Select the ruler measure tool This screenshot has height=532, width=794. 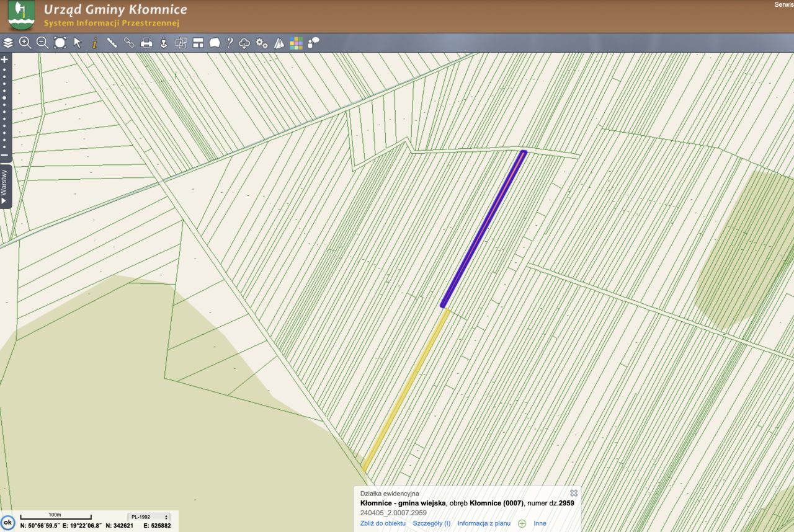112,43
